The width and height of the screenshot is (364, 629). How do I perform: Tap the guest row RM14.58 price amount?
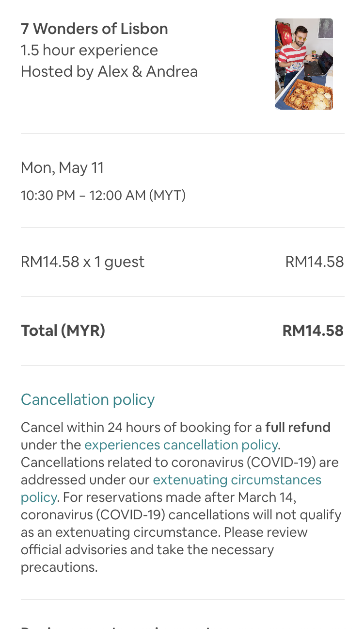(314, 262)
